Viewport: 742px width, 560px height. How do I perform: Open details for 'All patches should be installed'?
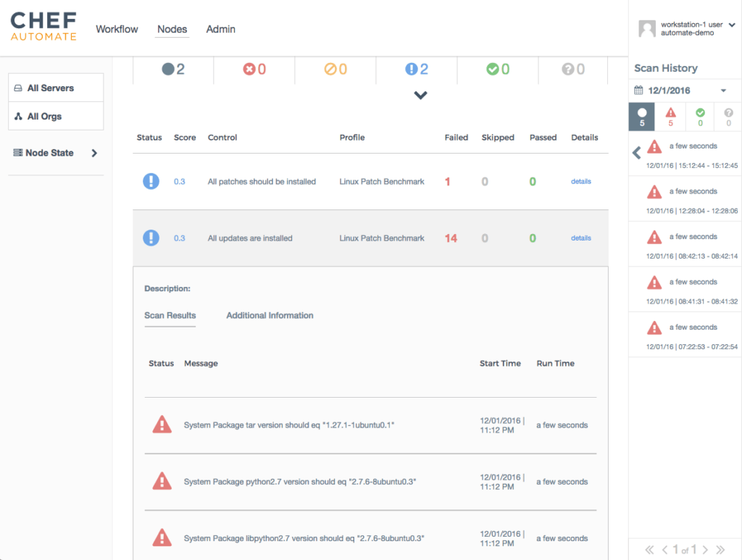click(580, 181)
